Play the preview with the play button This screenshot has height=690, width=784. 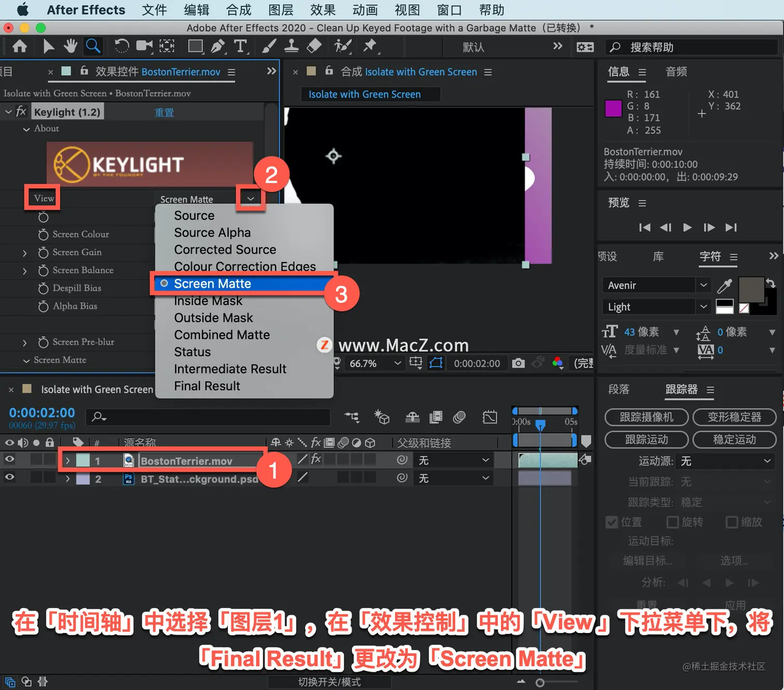[x=687, y=227]
